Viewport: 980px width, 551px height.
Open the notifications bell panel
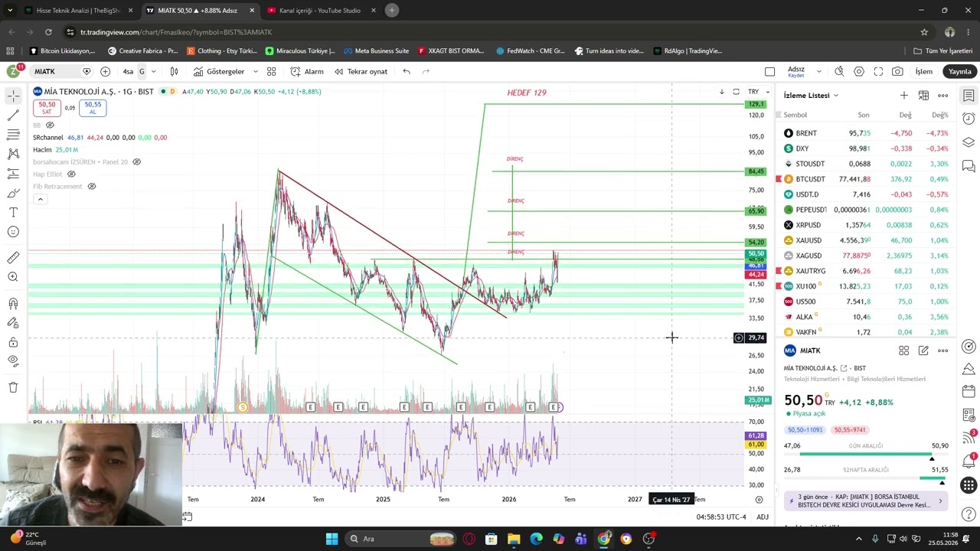coord(969,461)
